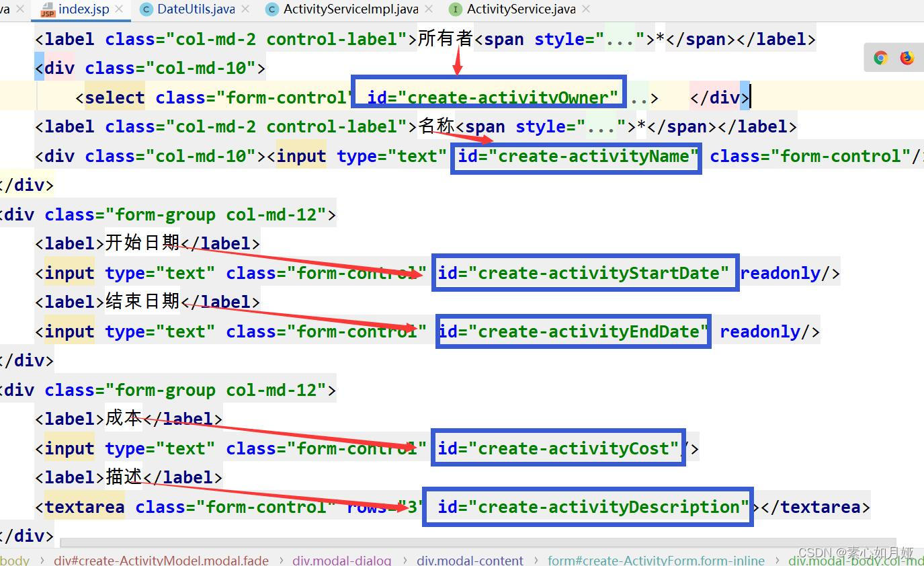The height and width of the screenshot is (566, 924).
Task: Open page preview in Chrome browser icon
Action: point(880,58)
